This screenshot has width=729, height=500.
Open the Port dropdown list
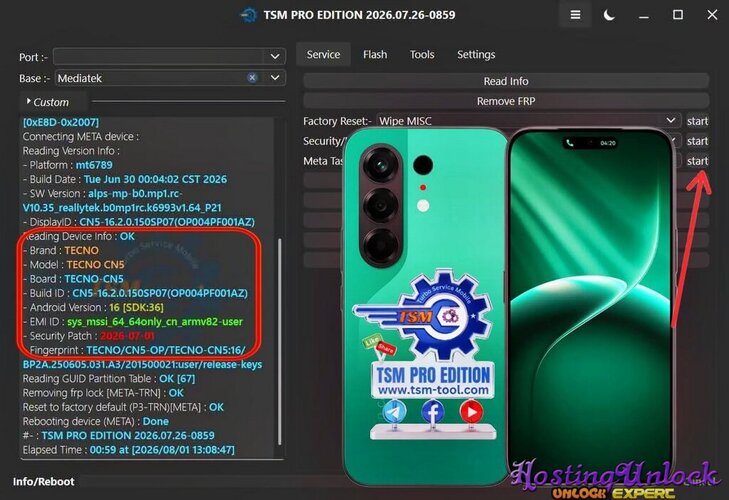pos(275,57)
